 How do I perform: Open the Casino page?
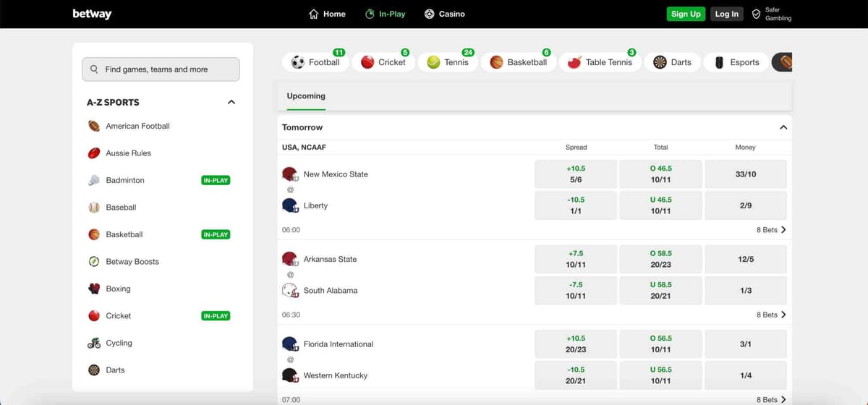tap(444, 14)
